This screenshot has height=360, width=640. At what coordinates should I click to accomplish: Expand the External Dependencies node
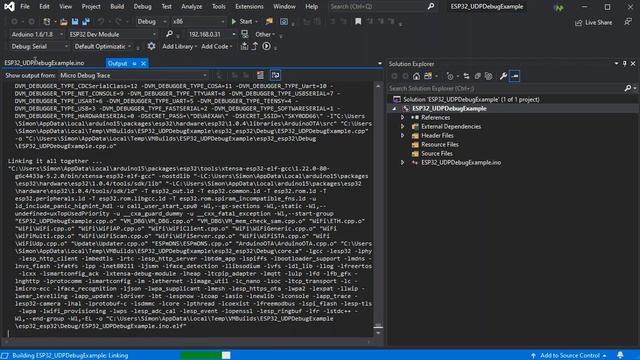402,127
